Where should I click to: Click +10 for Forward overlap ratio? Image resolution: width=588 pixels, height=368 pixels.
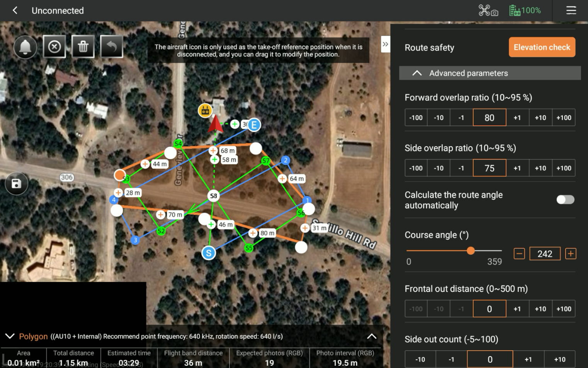(x=540, y=117)
